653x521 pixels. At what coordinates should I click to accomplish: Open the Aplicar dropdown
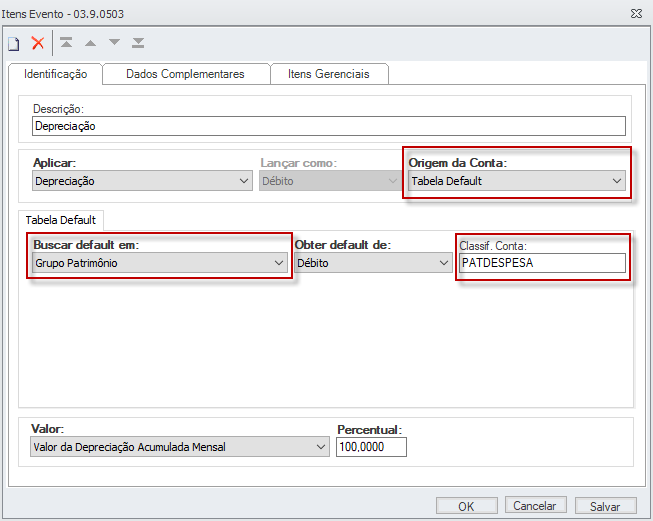142,181
